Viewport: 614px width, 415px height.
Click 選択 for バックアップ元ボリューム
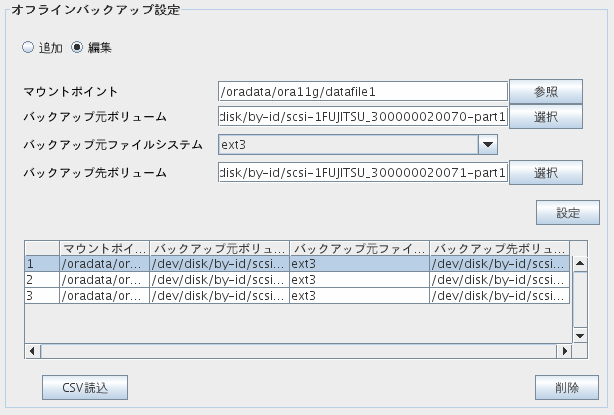[545, 117]
